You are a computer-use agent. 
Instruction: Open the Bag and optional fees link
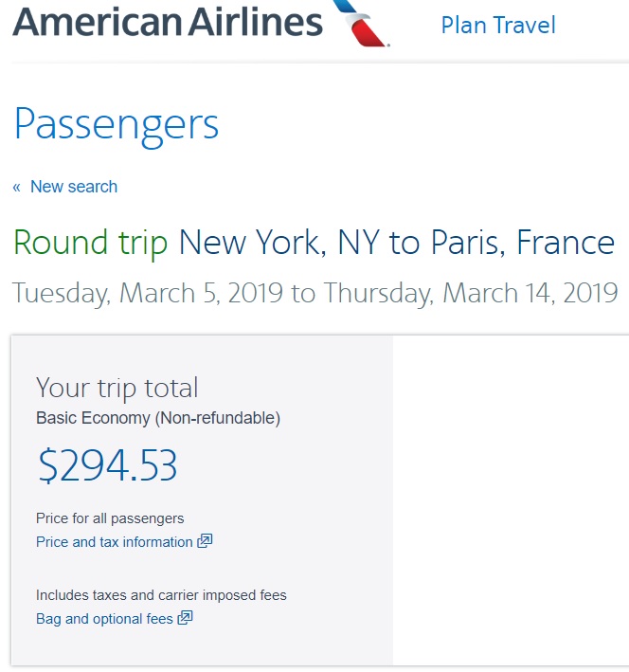point(104,619)
